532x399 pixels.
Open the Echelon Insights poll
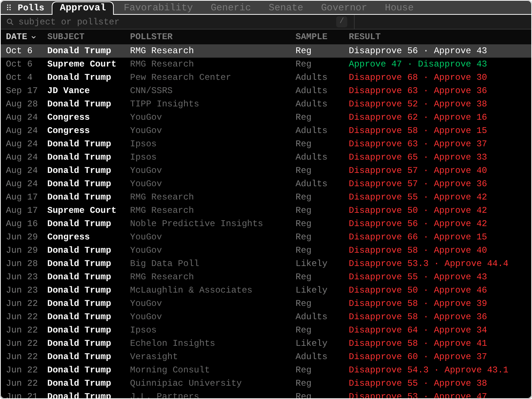pyautogui.click(x=266, y=343)
